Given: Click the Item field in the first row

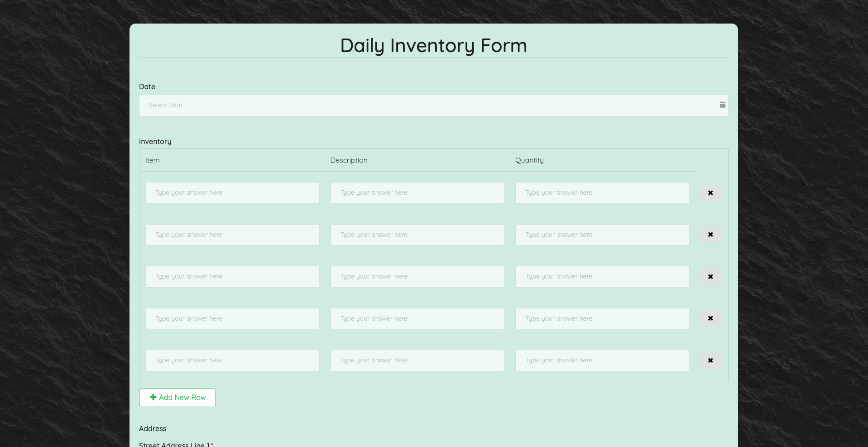Looking at the screenshot, I should [x=232, y=192].
